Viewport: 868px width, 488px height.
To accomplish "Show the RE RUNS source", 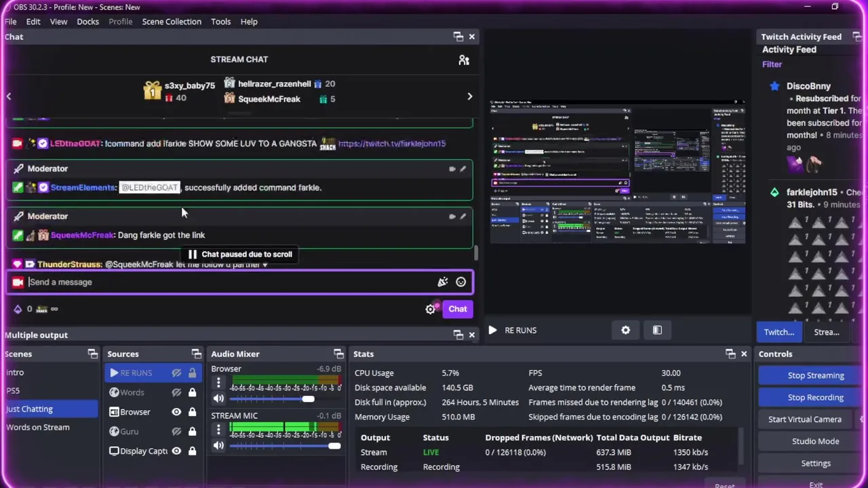I will click(x=176, y=373).
